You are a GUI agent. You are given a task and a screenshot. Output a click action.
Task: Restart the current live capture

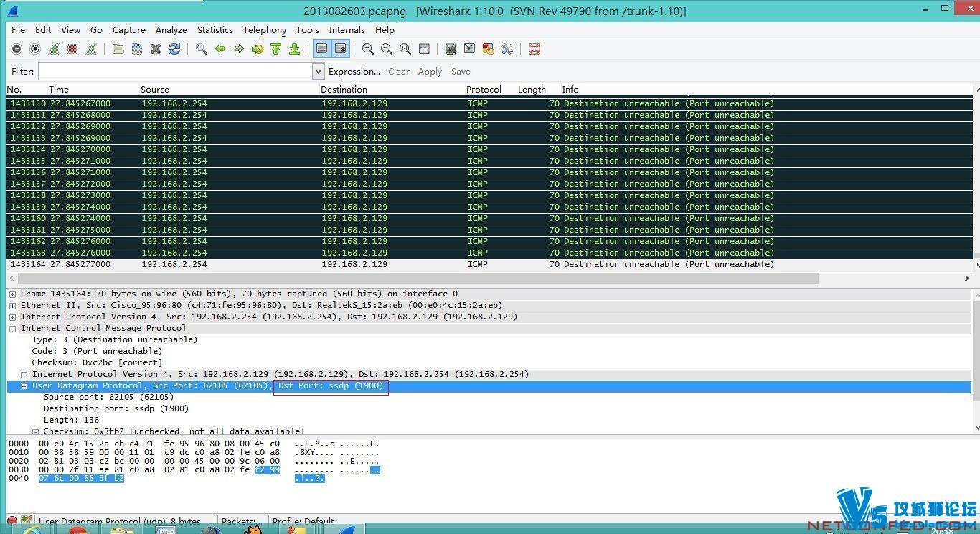tap(91, 49)
